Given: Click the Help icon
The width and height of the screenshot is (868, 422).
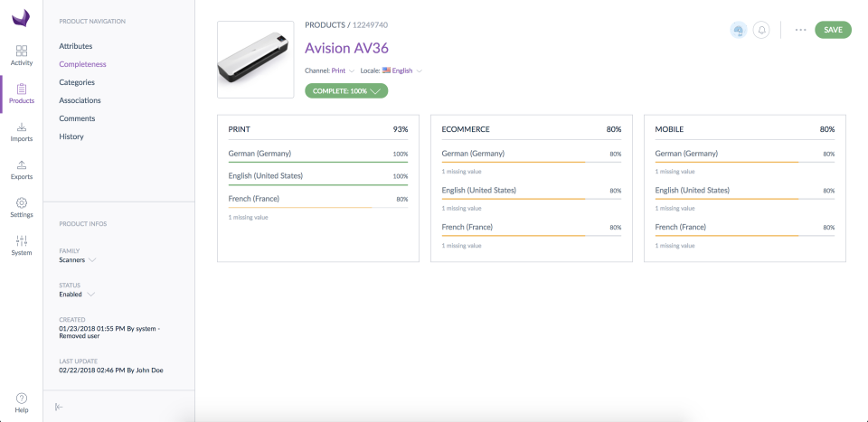Looking at the screenshot, I should pyautogui.click(x=21, y=402).
